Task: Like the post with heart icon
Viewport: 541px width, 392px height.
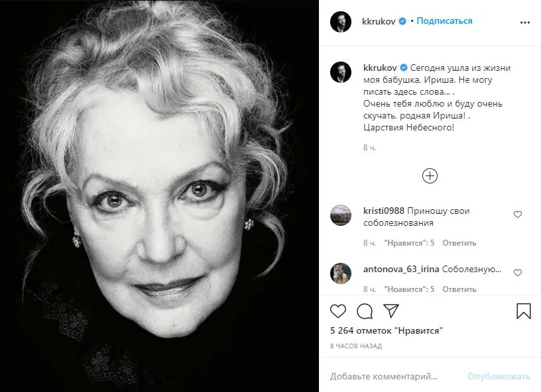Action: [x=337, y=311]
